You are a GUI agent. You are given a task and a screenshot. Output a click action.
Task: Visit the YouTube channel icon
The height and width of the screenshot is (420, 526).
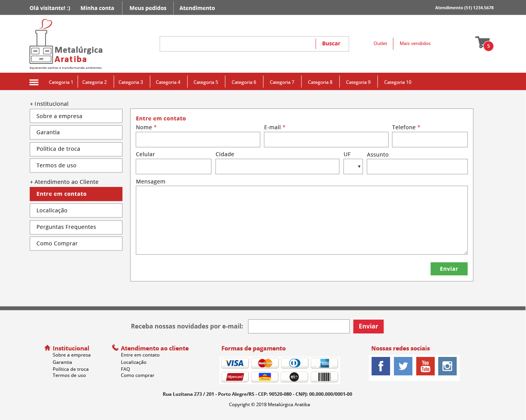pos(425,366)
